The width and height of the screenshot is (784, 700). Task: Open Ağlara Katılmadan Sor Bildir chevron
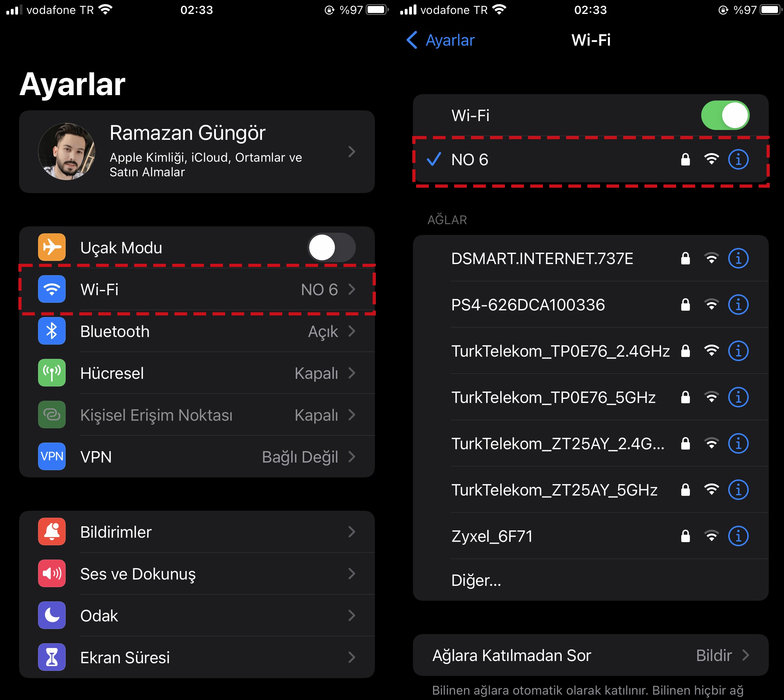(745, 655)
